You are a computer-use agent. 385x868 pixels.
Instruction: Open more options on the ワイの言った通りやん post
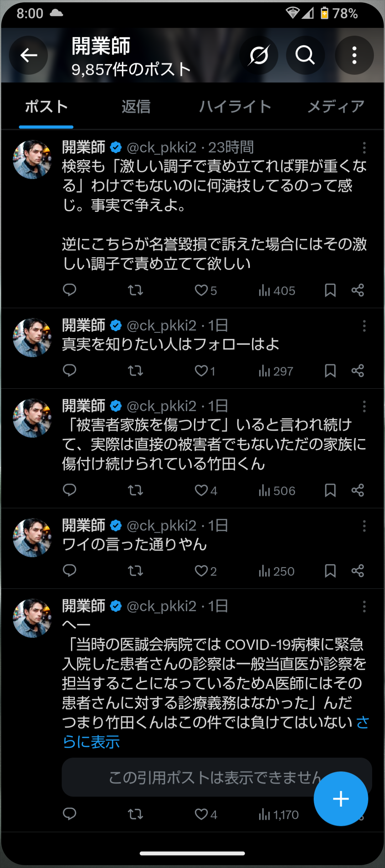(x=364, y=526)
